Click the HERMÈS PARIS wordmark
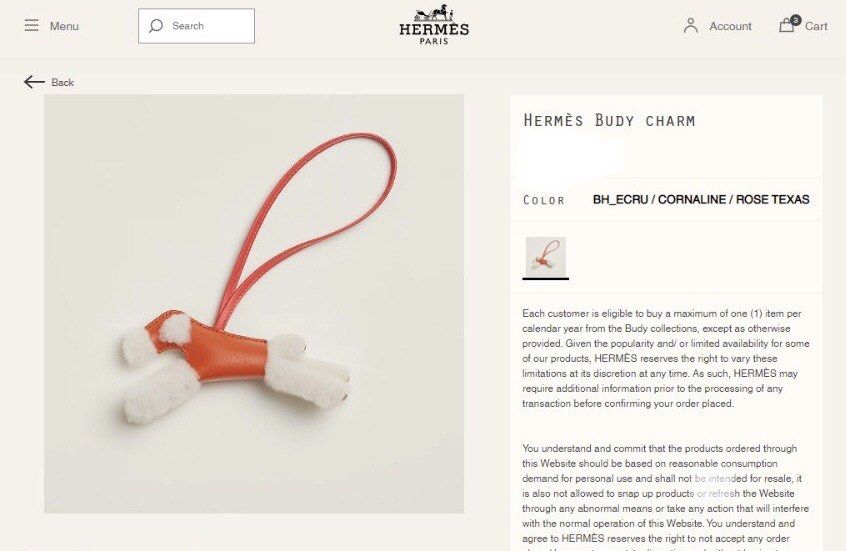The image size is (846, 551). coord(434,33)
